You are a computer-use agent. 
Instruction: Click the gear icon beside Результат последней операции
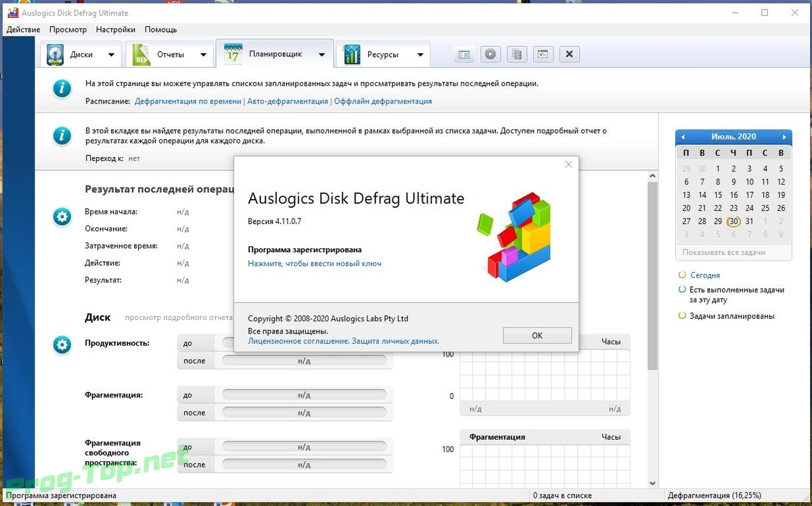point(62,217)
